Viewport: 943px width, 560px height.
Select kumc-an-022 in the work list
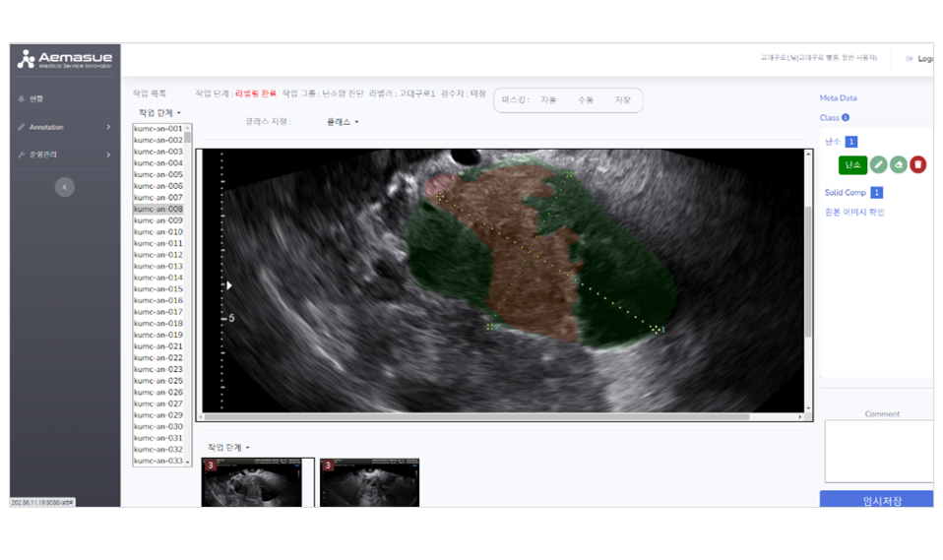(158, 357)
